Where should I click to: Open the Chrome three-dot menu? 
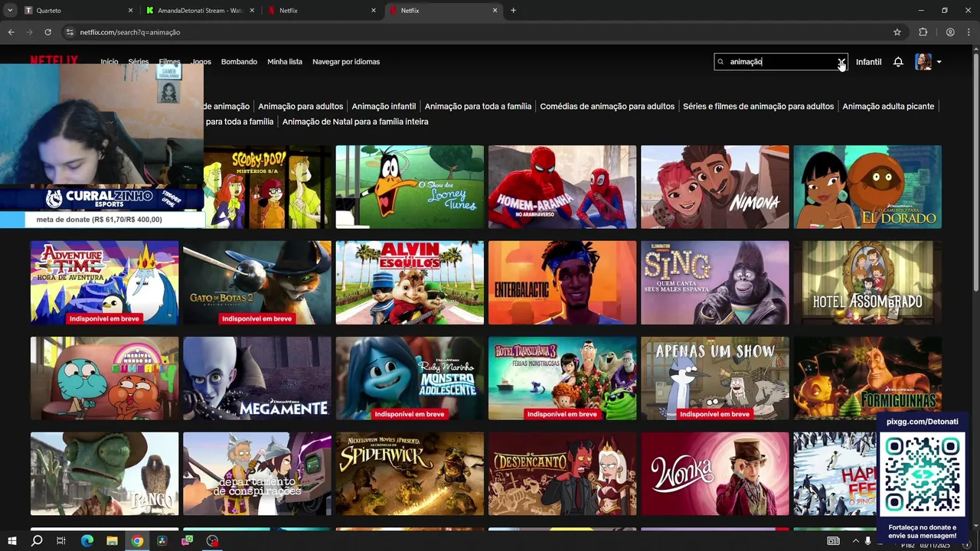coord(969,32)
